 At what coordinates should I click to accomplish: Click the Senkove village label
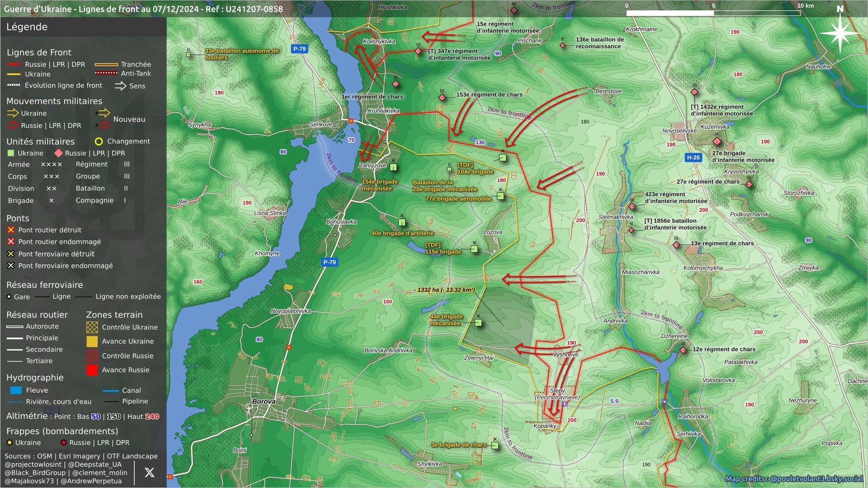pos(321,125)
